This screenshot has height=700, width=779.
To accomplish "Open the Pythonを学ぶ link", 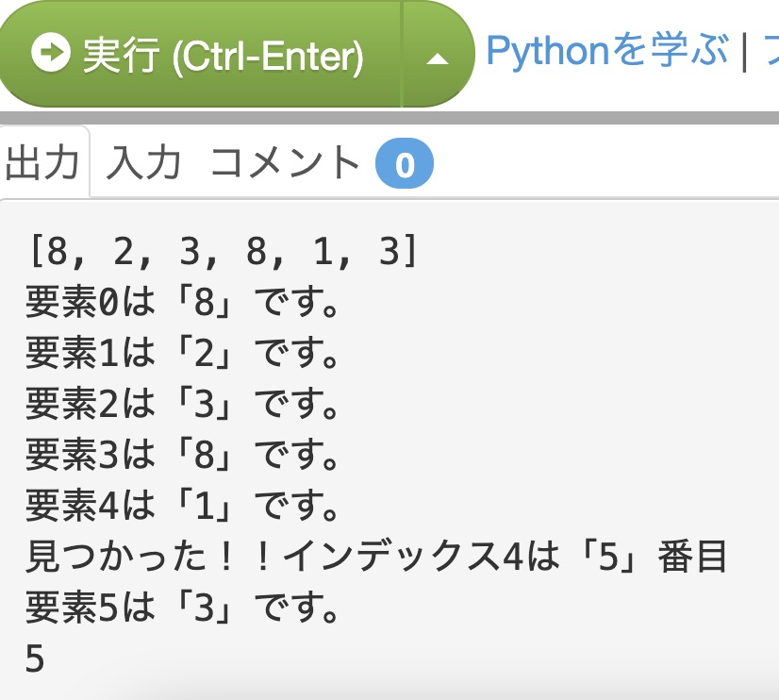I will pos(606,51).
